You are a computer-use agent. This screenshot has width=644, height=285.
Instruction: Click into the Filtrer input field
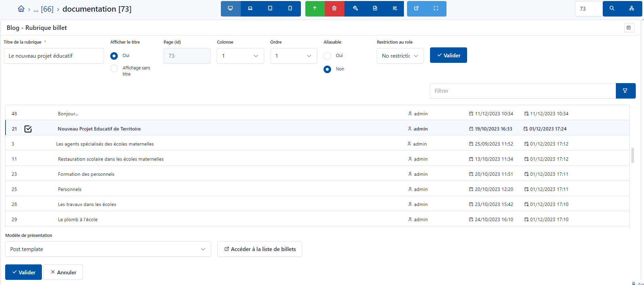522,91
